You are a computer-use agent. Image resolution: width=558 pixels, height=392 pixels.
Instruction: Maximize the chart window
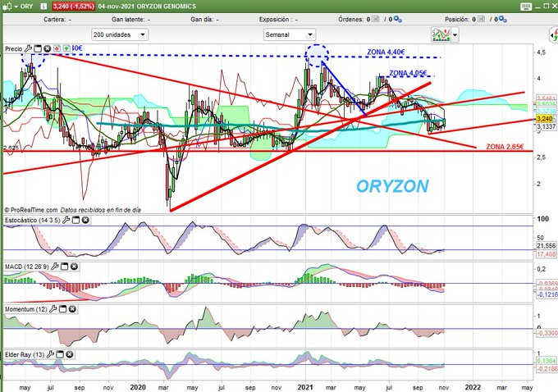[547, 7]
